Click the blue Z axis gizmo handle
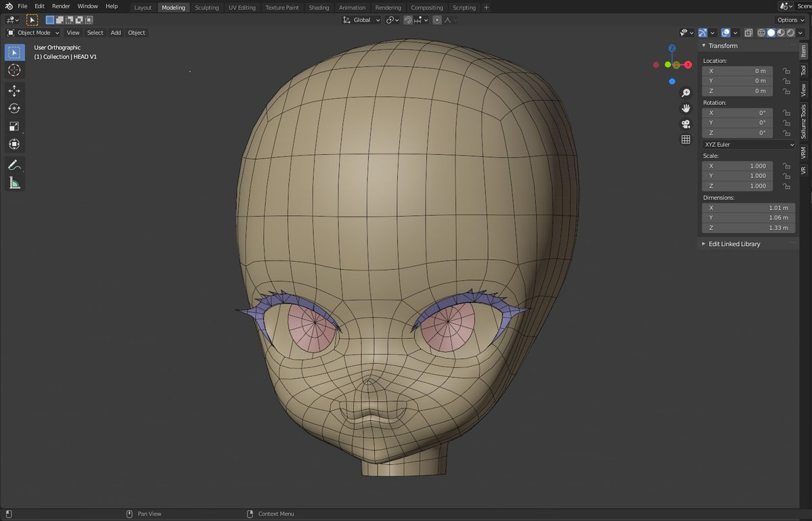The image size is (812, 521). (672, 49)
